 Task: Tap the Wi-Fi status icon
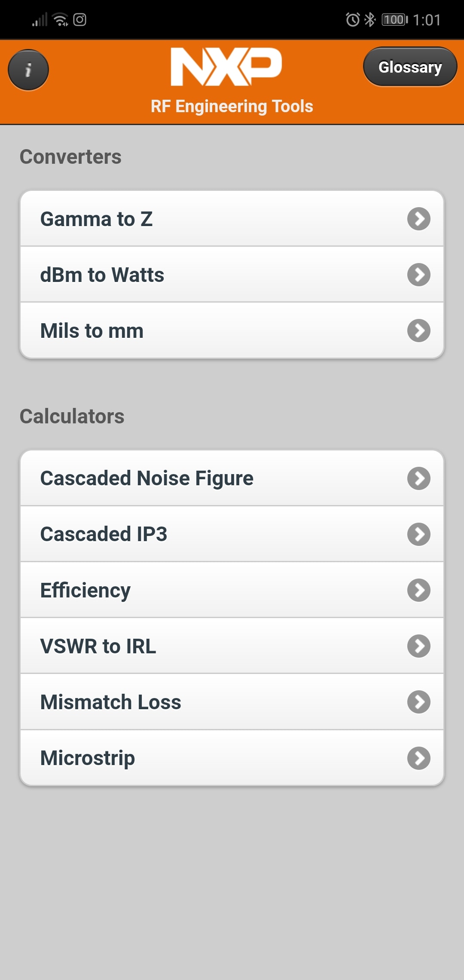pyautogui.click(x=60, y=20)
